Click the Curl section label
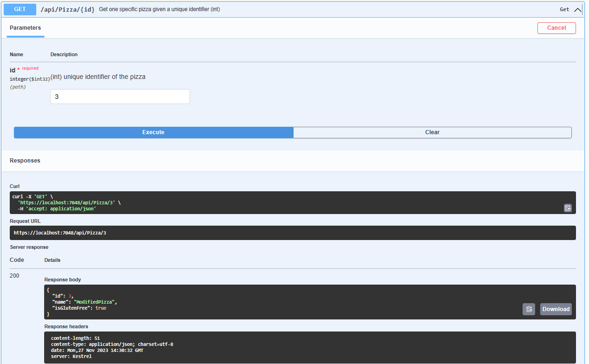Viewport: 589px width, 364px height. 15,186
